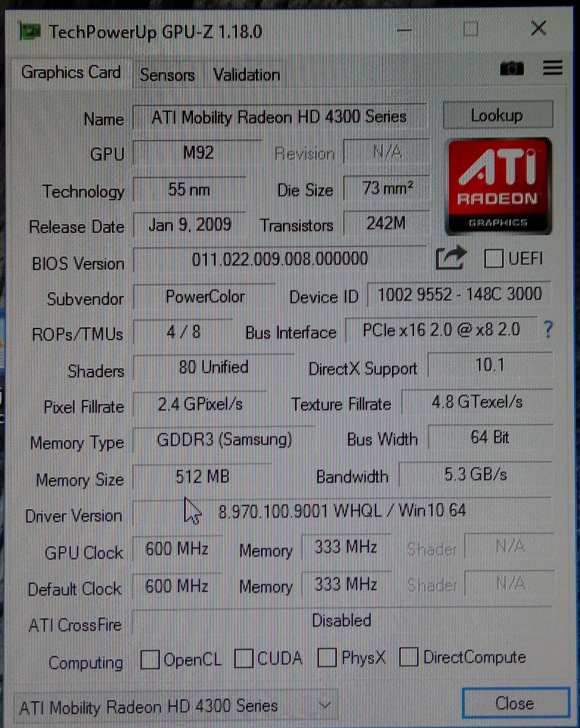Screen dimensions: 580x728
Task: Click the "Computing" label text
Action: pos(86,663)
